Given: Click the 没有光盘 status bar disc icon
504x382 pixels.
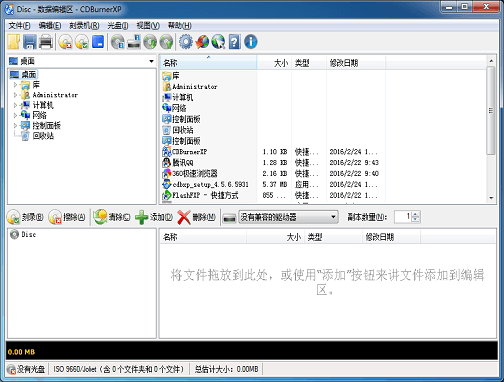Looking at the screenshot, I should coord(11,369).
